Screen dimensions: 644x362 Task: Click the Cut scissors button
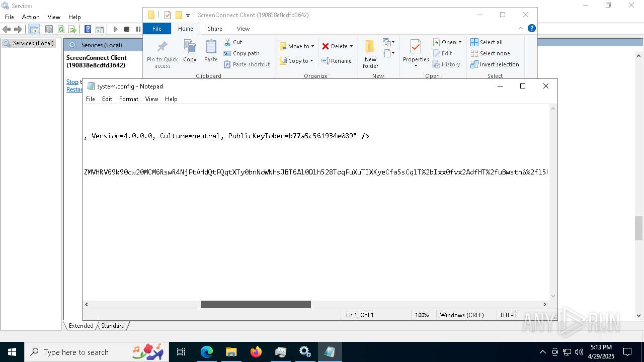pos(233,42)
